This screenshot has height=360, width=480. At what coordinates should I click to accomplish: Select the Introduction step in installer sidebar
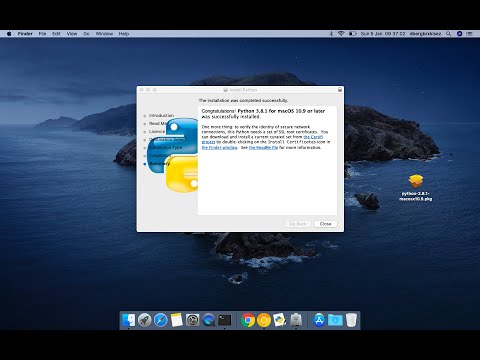coord(161,115)
